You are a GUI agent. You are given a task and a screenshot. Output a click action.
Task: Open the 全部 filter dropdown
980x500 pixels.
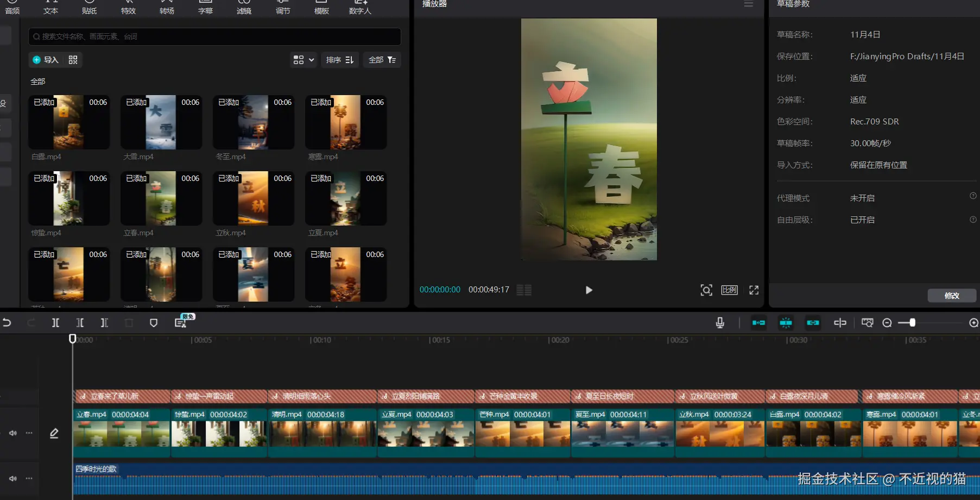[382, 60]
